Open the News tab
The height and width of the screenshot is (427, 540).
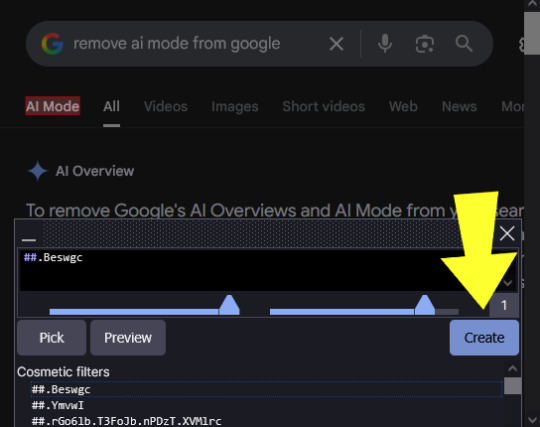(459, 106)
